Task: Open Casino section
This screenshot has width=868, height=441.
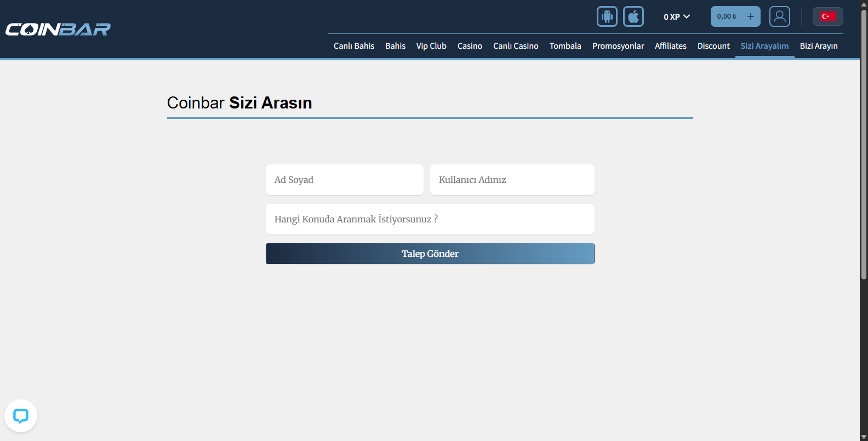Action: (470, 46)
